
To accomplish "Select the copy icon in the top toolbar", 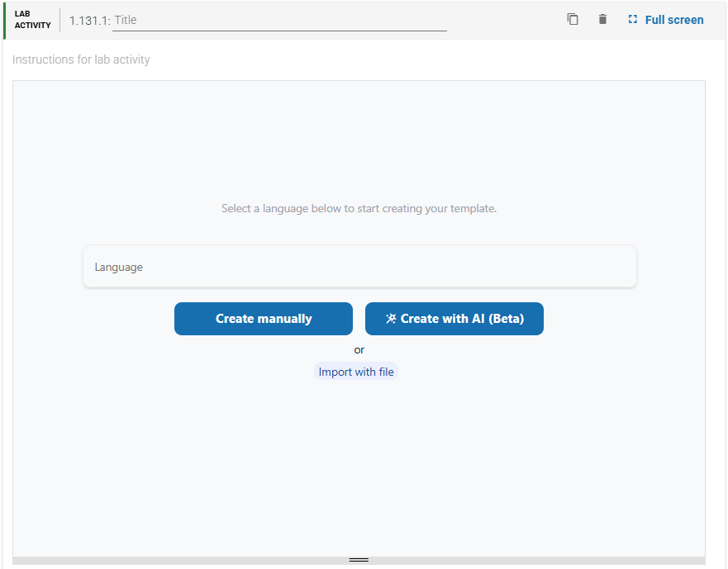I will pos(573,18).
